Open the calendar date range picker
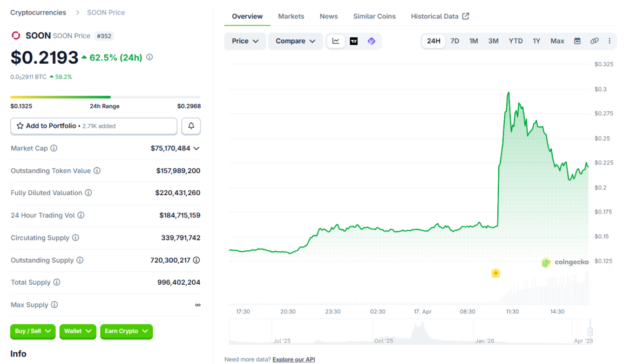This screenshot has width=637, height=364. (577, 41)
